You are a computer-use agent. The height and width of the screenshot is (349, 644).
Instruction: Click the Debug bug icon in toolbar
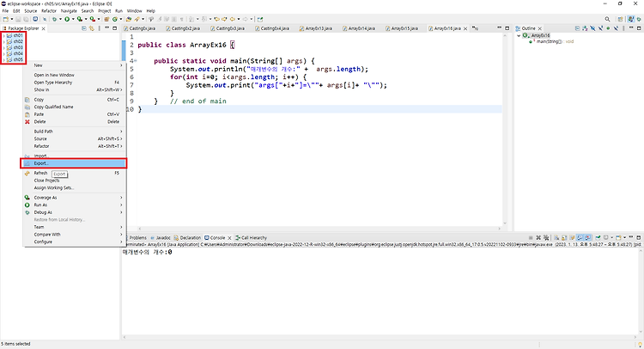click(x=55, y=19)
